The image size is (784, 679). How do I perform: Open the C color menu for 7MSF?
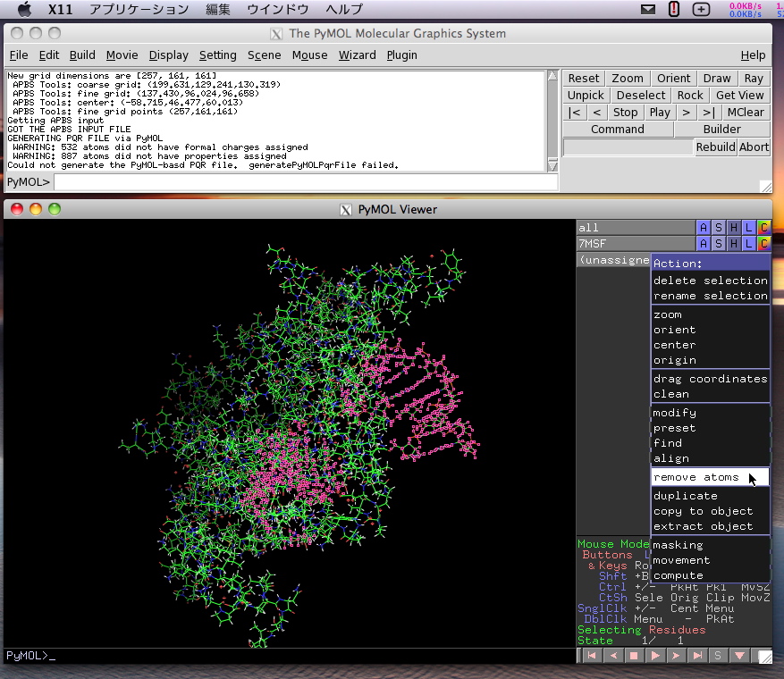[763, 244]
